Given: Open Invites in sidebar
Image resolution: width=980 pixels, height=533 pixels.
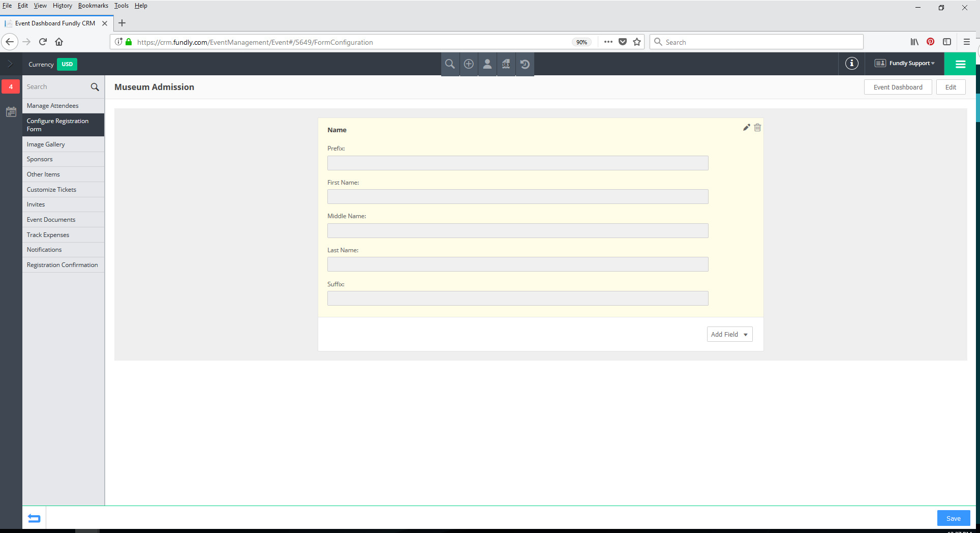Looking at the screenshot, I should click(63, 204).
